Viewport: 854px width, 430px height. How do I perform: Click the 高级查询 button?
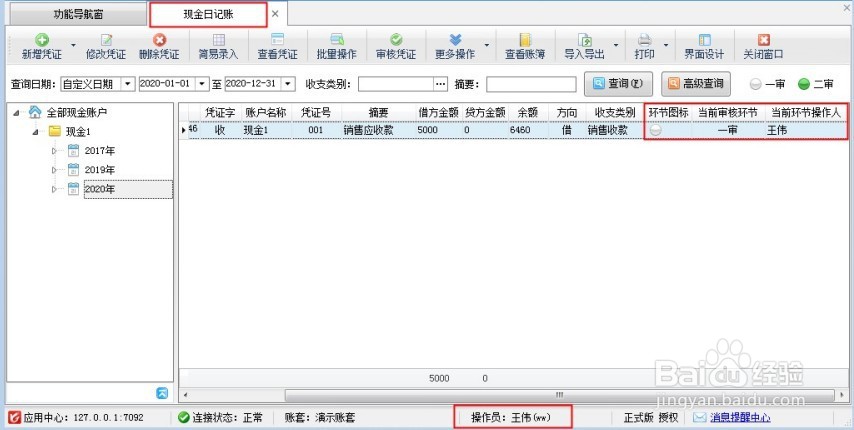[696, 84]
